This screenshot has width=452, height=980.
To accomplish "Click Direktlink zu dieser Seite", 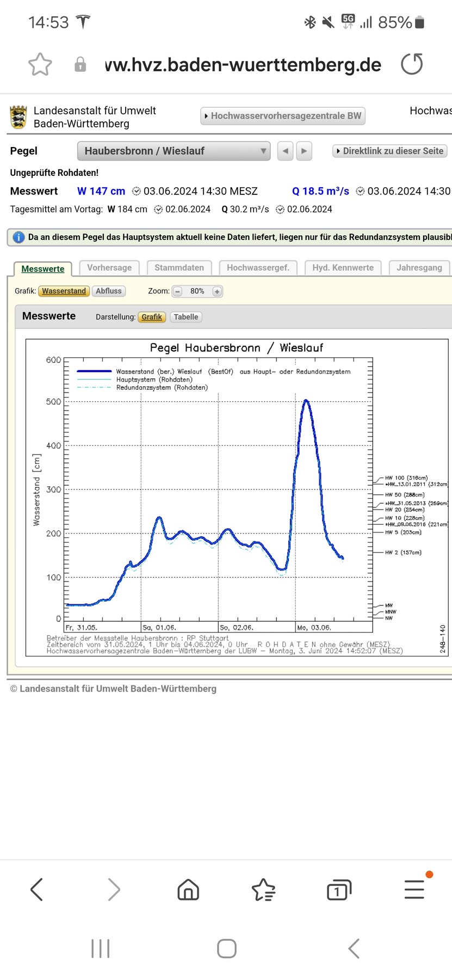I will [390, 151].
